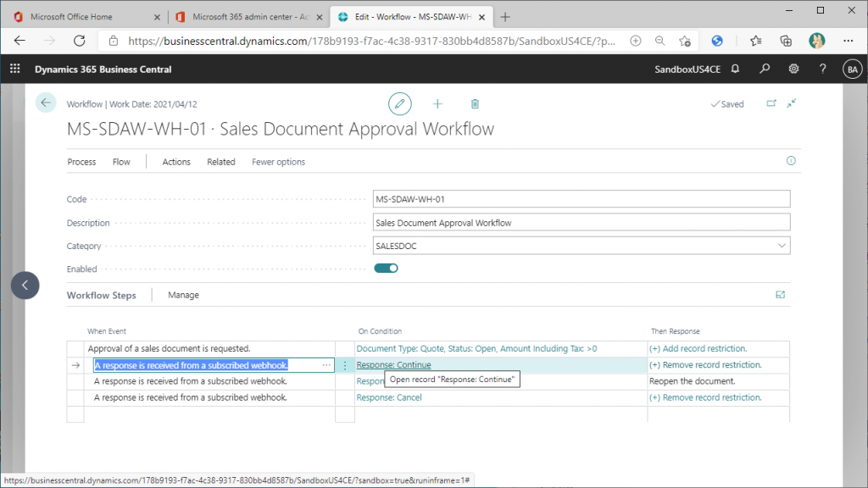Collapse the page with the diagonal arrows icon

click(792, 103)
